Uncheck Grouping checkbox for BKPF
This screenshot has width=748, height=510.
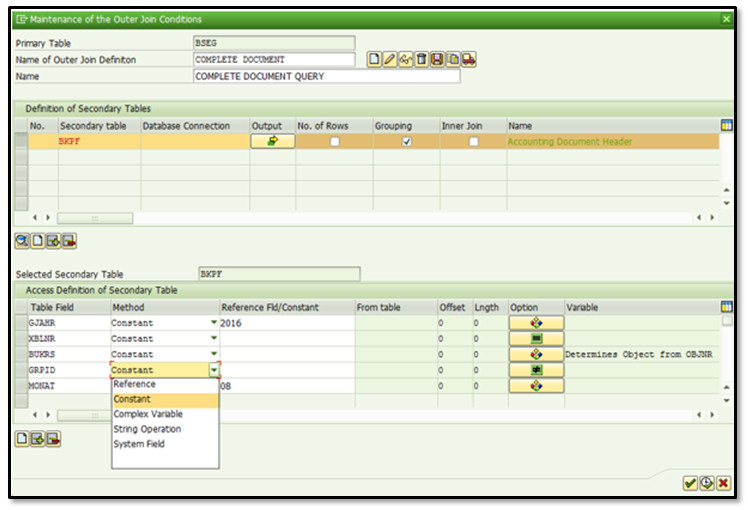(x=405, y=142)
